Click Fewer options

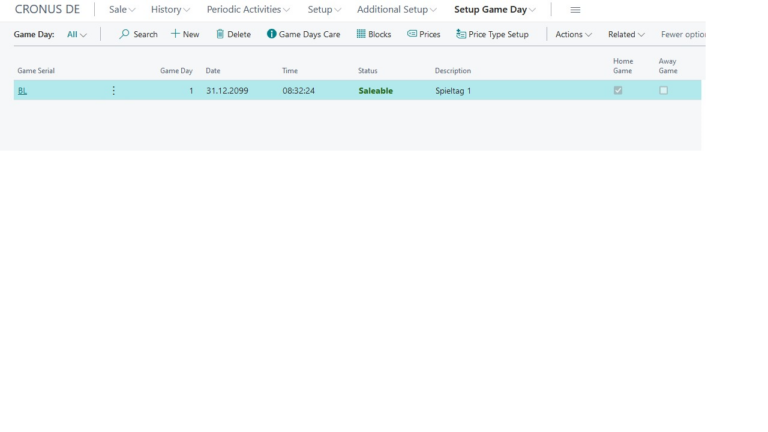pos(683,34)
